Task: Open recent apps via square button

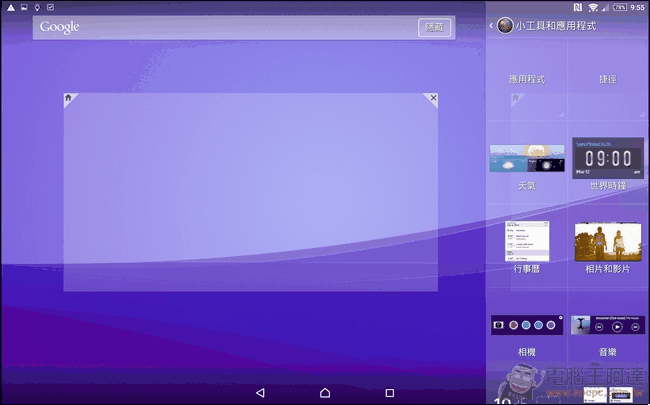Action: 390,393
